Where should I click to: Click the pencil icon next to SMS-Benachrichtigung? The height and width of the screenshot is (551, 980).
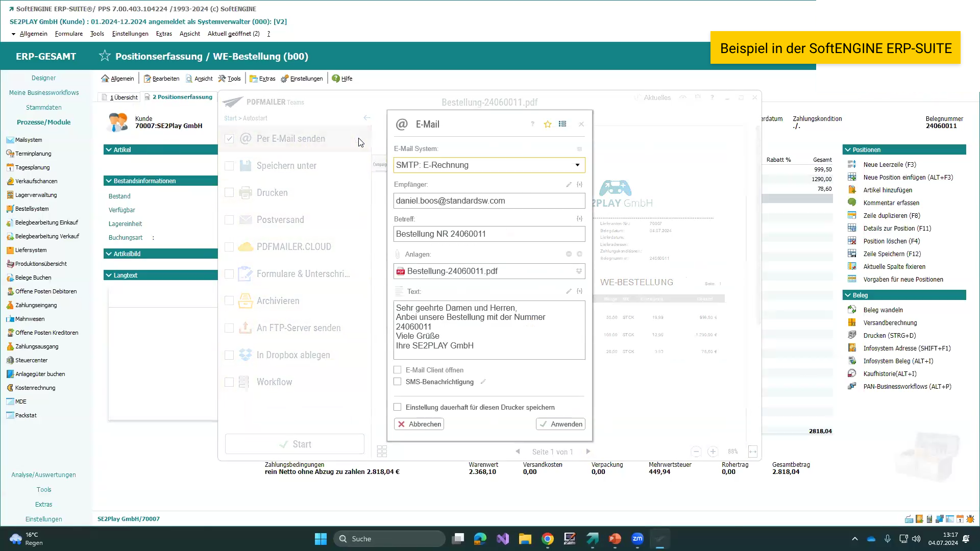483,382
